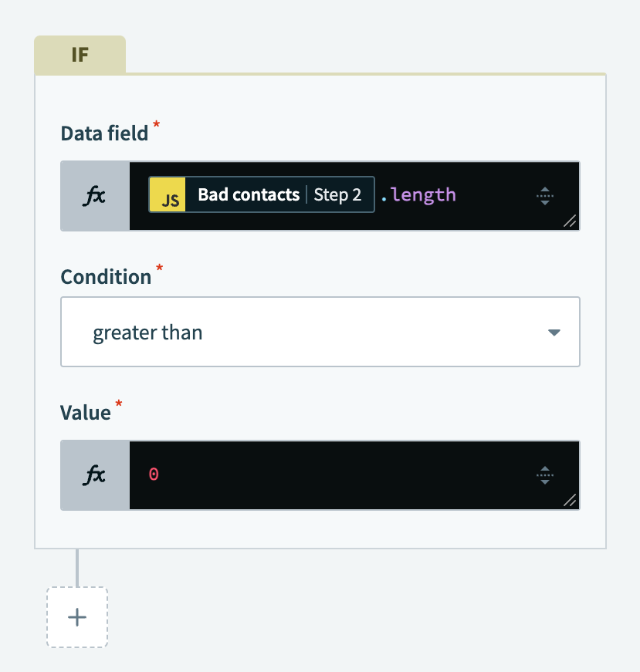Click the expand arrows icon in the Value field

545,475
